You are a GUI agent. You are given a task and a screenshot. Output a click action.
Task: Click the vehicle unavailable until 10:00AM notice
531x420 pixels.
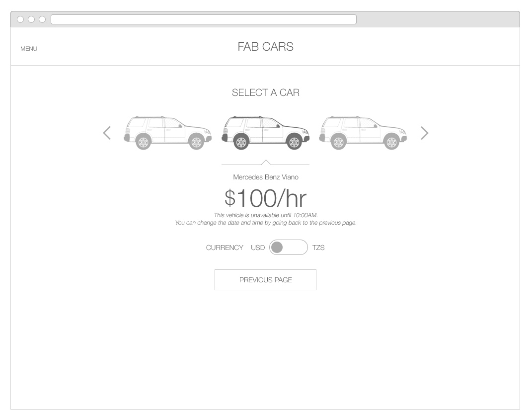(265, 215)
